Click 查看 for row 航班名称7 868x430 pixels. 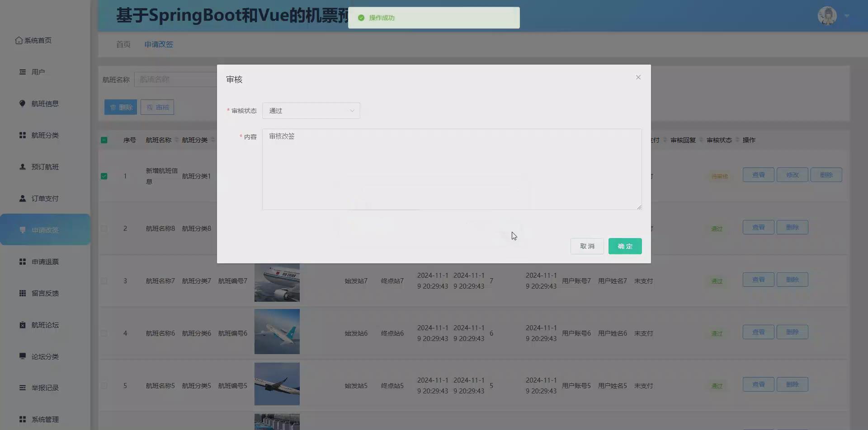tap(759, 280)
